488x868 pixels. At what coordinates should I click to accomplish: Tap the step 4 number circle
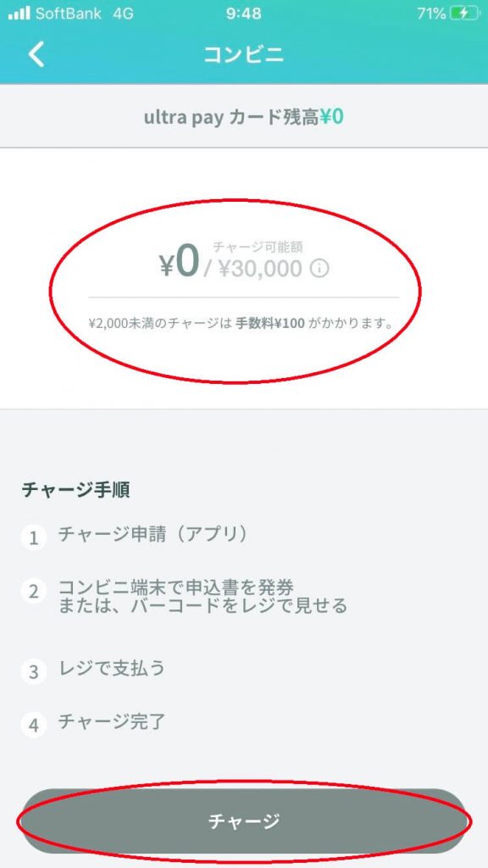pos(34,726)
